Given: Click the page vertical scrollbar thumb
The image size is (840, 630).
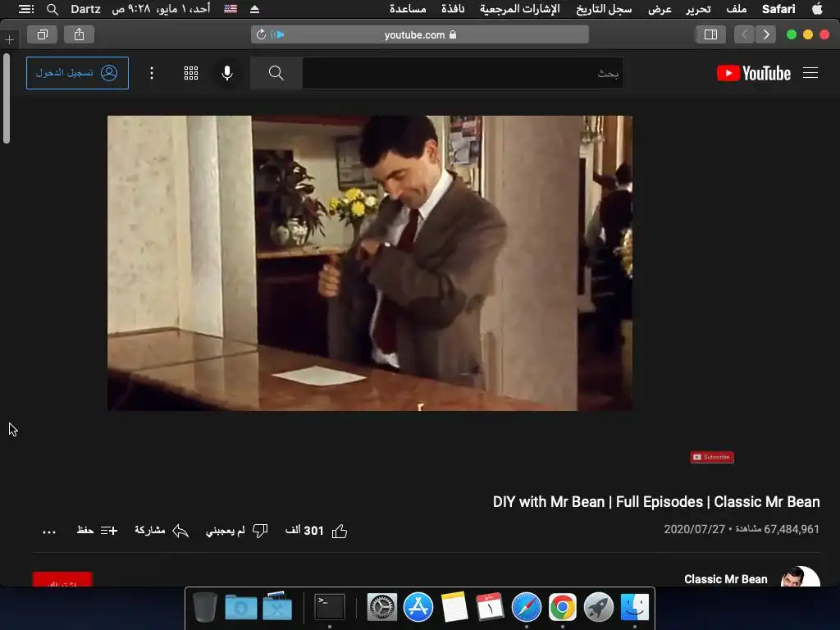Looking at the screenshot, I should pyautogui.click(x=7, y=98).
